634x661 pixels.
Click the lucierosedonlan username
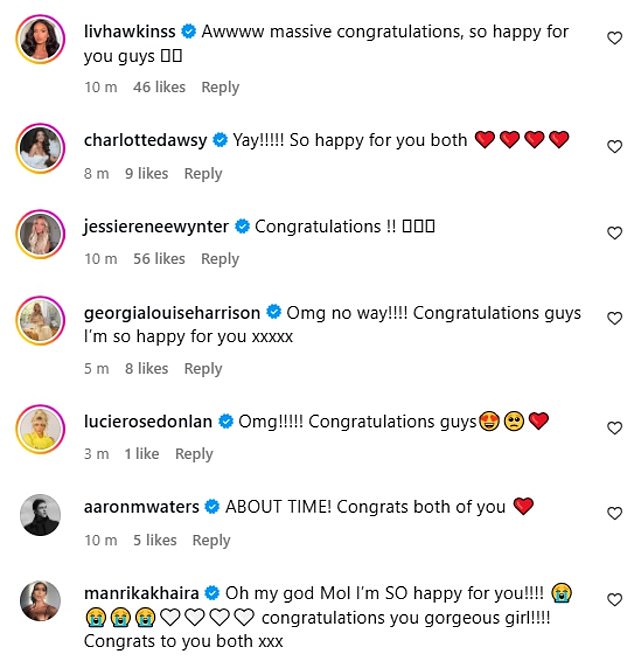point(148,422)
